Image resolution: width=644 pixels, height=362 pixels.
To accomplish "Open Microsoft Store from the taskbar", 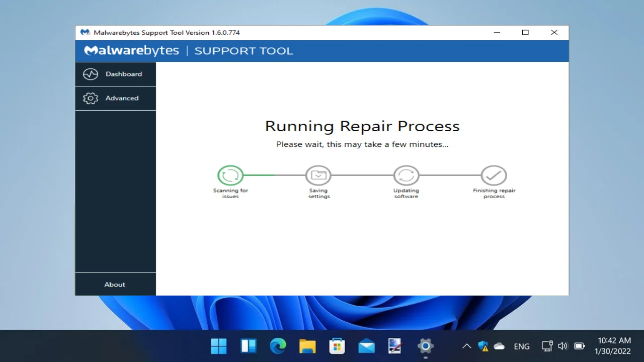I will [x=337, y=346].
